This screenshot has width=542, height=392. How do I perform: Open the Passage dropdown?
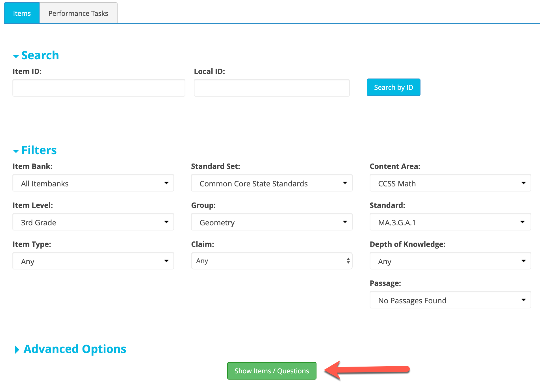(450, 300)
